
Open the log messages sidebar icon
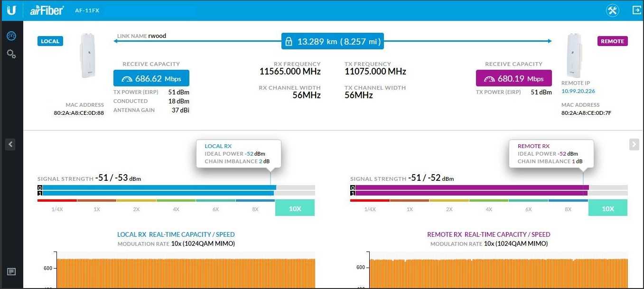(x=11, y=271)
